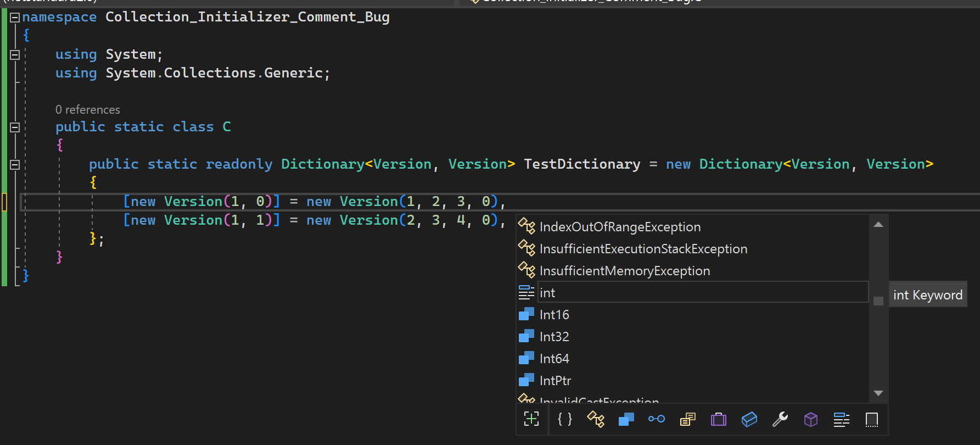
Task: Filter completions by fields blue box icon
Action: point(749,419)
